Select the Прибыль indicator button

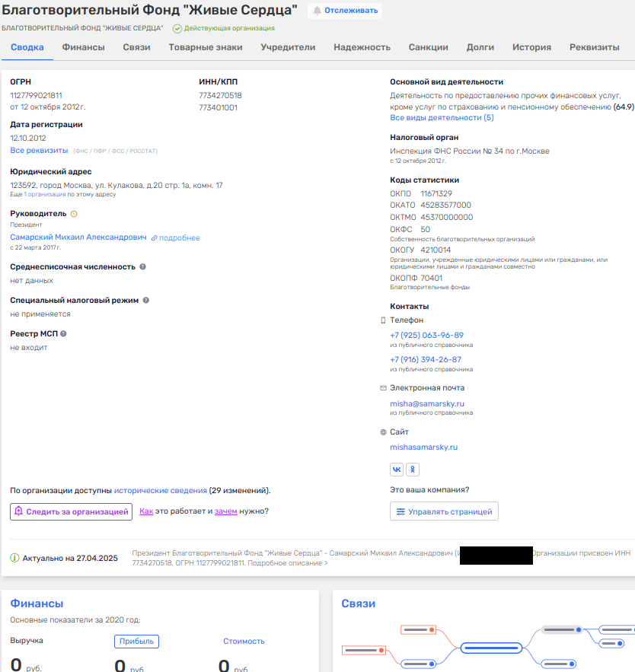pyautogui.click(x=136, y=641)
